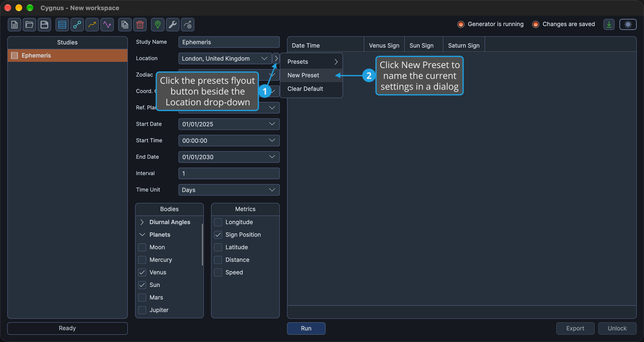Open a workspace via folder icon

coord(29,25)
